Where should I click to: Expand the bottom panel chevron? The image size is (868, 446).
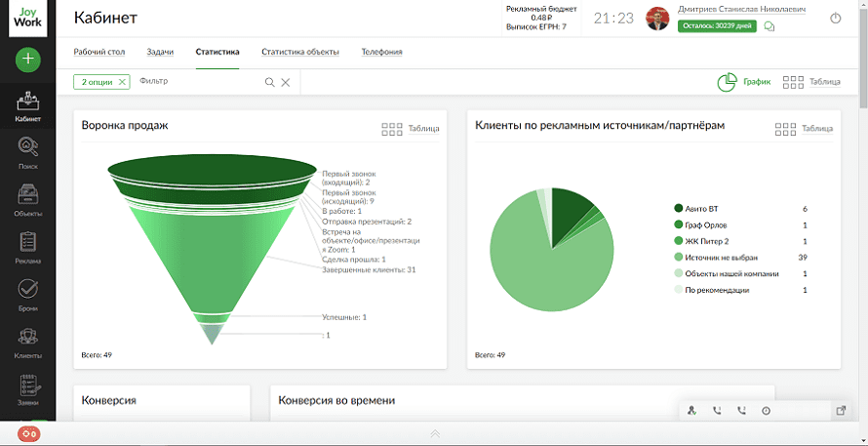pos(435,433)
